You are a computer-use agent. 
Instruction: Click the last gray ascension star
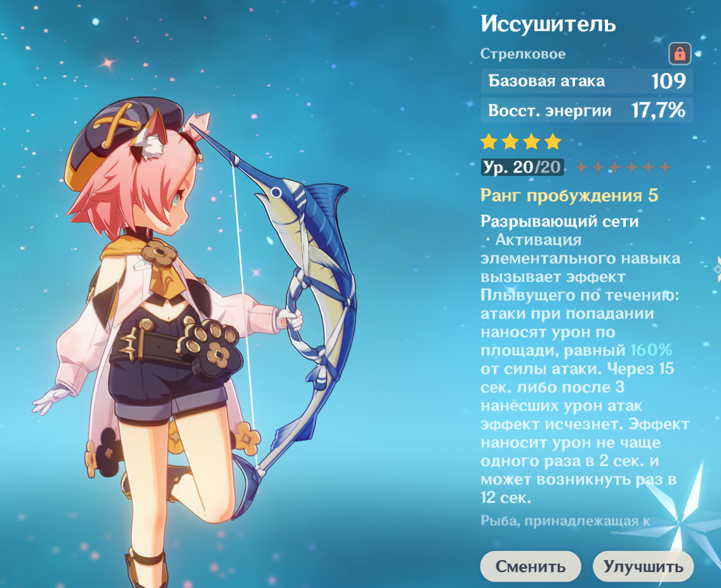(x=665, y=167)
